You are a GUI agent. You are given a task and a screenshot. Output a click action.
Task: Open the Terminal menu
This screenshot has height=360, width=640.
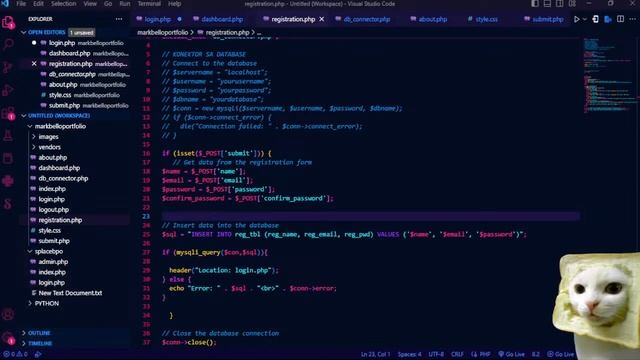149,4
